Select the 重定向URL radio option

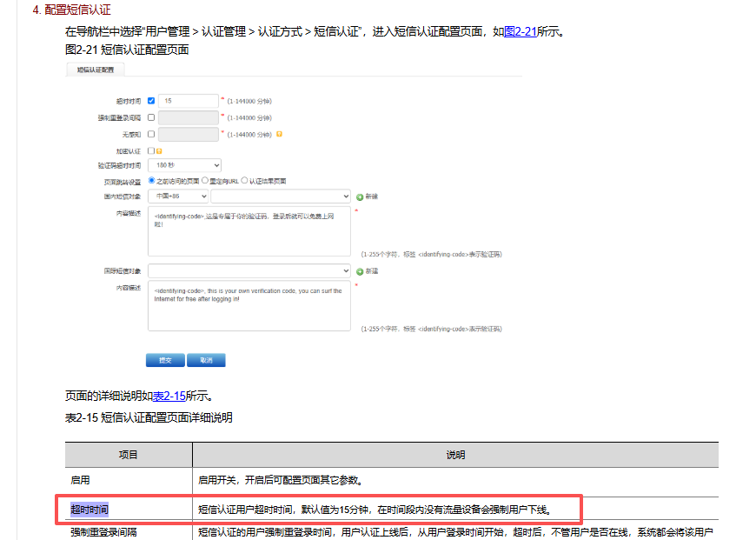pyautogui.click(x=205, y=181)
